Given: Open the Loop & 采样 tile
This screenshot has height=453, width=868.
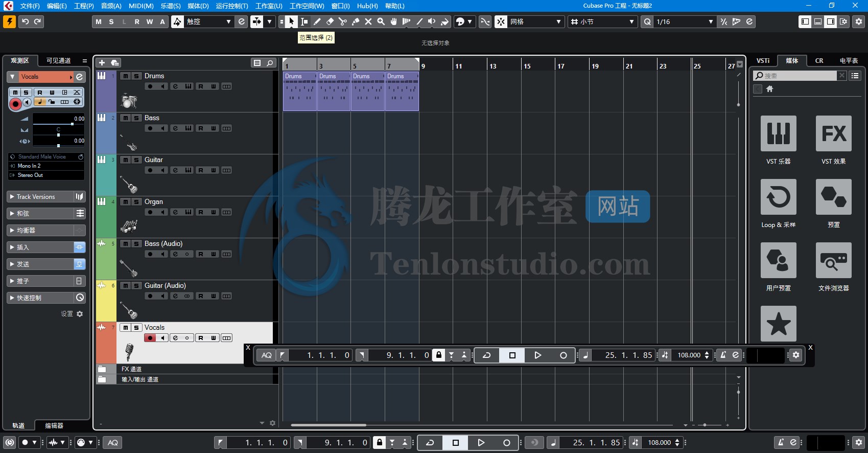Looking at the screenshot, I should point(778,197).
